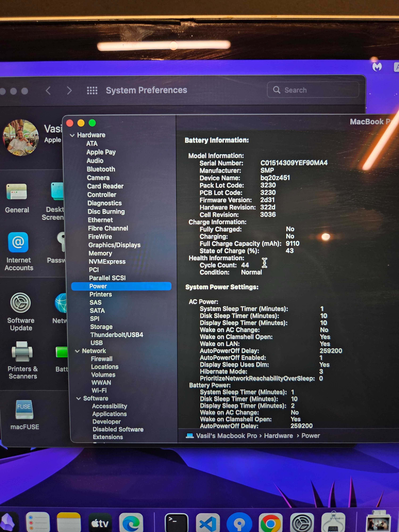399x532 pixels.
Task: Select Accessibility under Software
Action: pos(110,406)
